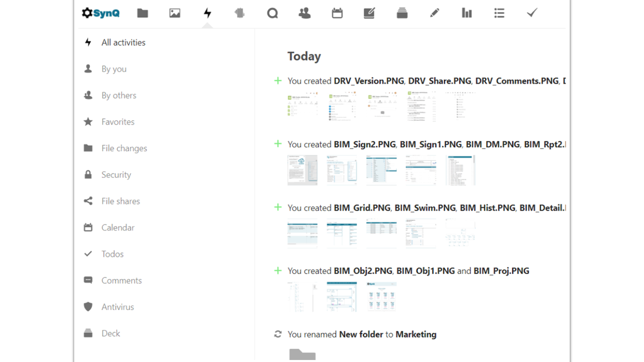Open the Talk chat icon

pos(272,13)
